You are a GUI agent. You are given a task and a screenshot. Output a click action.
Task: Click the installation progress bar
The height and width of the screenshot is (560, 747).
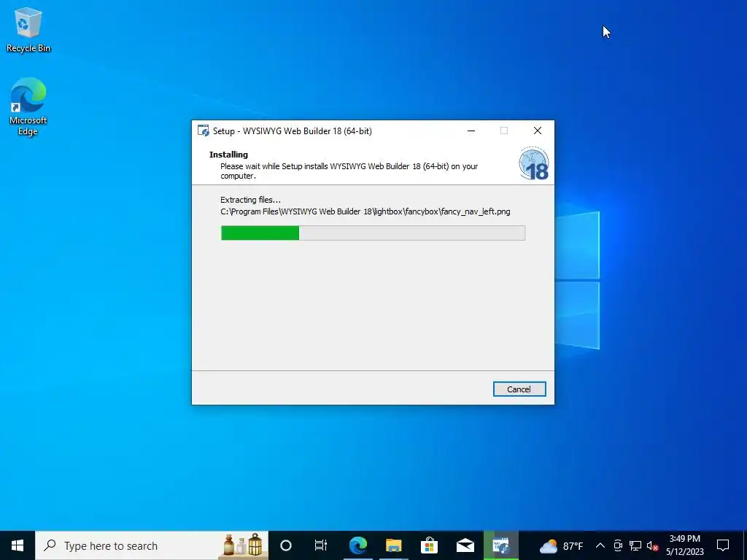[373, 233]
